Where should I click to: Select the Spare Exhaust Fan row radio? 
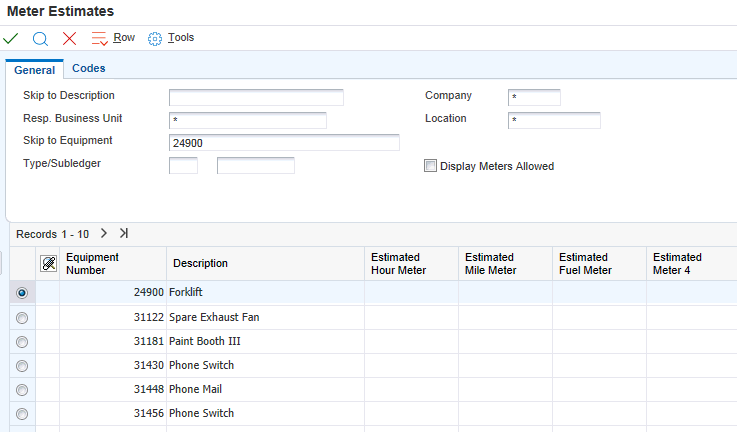pos(22,317)
